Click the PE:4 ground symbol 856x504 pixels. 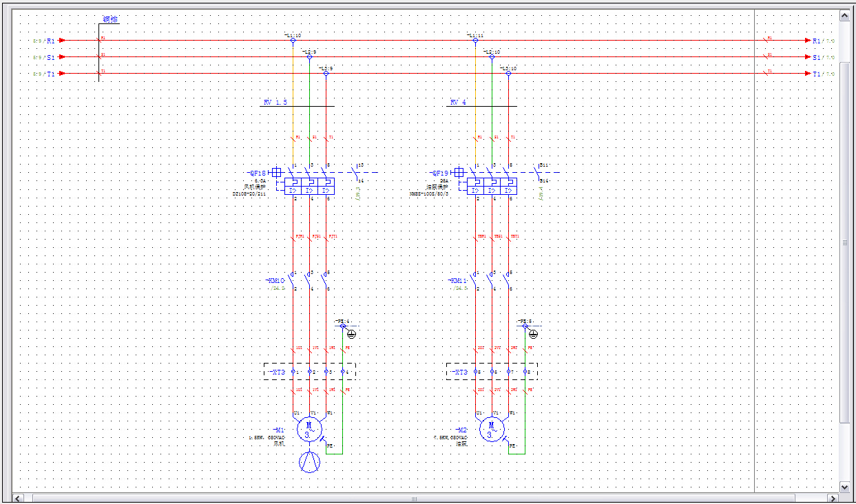[x=351, y=334]
